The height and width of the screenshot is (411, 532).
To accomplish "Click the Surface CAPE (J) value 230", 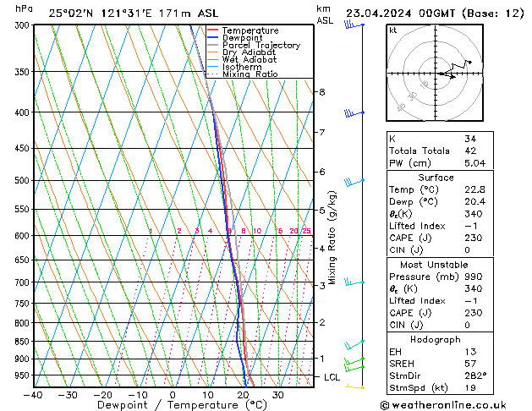I will click(x=474, y=238).
